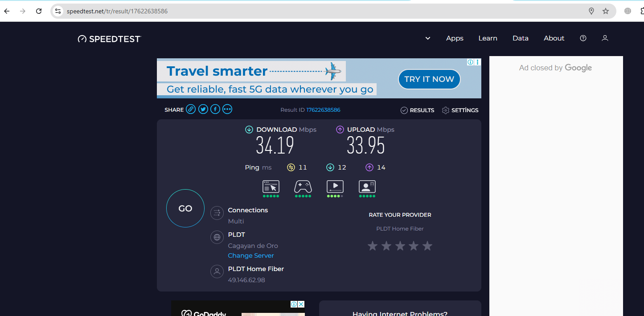Click the Change Server link
This screenshot has height=316, width=644.
tap(251, 255)
